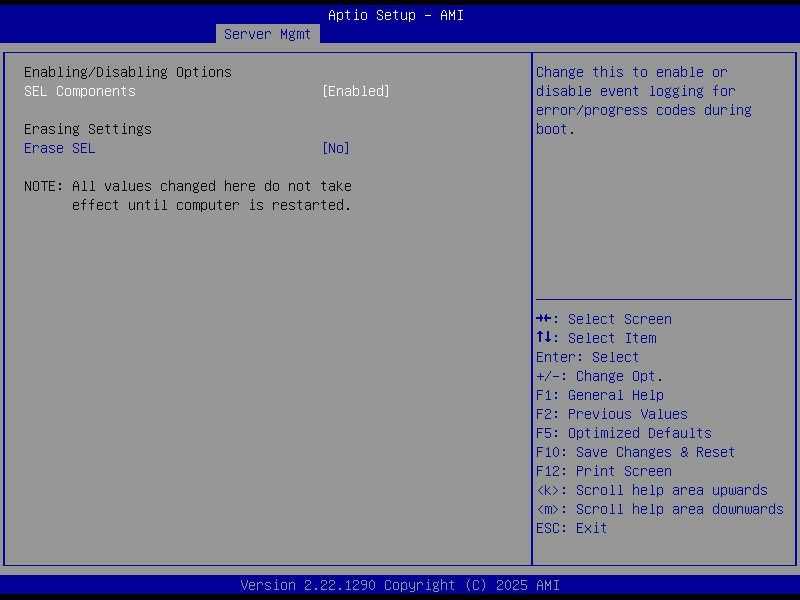Click the Enabling/Disabling Options heading
Image resolution: width=800 pixels, height=600 pixels.
click(x=128, y=72)
